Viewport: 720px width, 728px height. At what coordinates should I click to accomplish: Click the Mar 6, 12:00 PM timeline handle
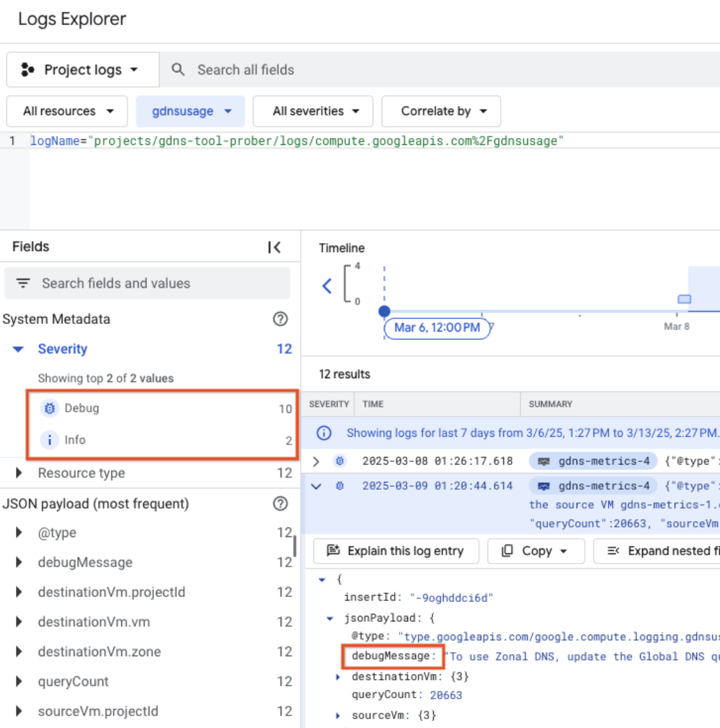(437, 328)
